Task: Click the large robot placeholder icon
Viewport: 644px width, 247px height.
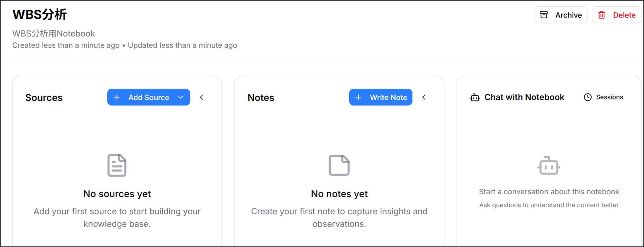Action: tap(549, 166)
